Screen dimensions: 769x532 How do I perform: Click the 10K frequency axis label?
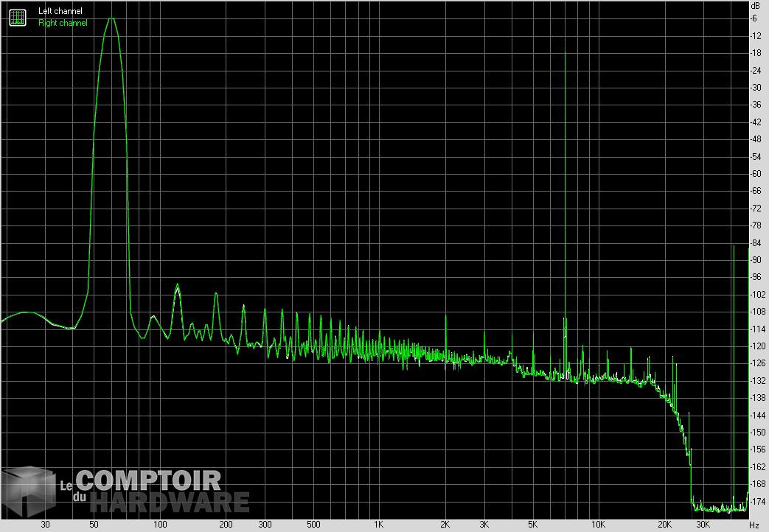tap(598, 525)
